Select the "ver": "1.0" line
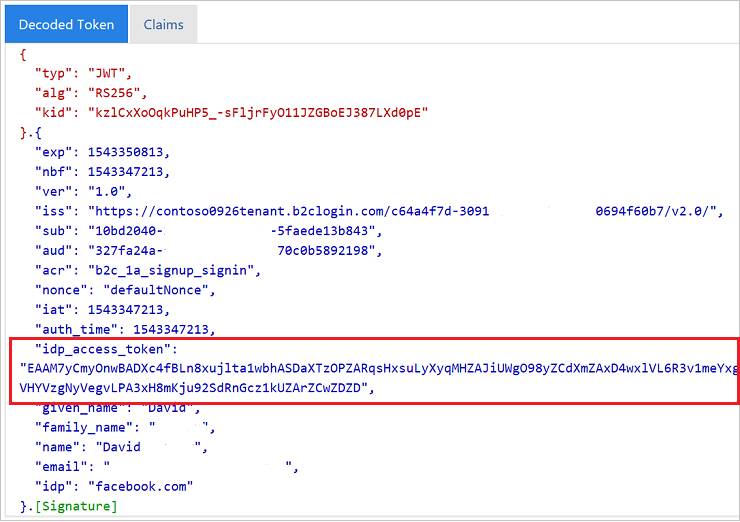This screenshot has height=522, width=740. 84,192
